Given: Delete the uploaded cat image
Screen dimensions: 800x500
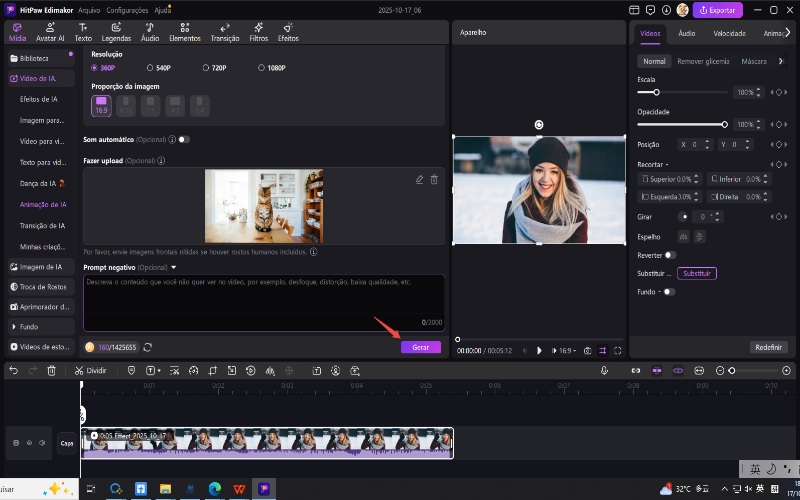Looking at the screenshot, I should point(434,179).
